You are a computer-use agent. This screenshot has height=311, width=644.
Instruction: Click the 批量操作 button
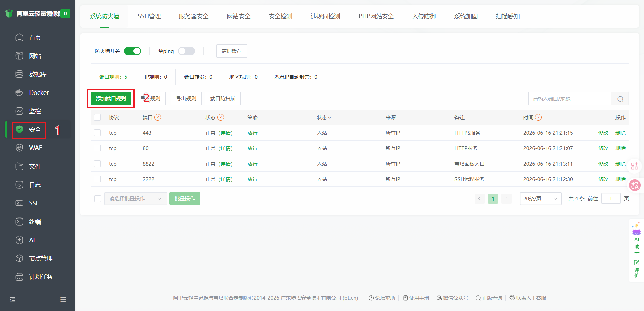point(185,199)
